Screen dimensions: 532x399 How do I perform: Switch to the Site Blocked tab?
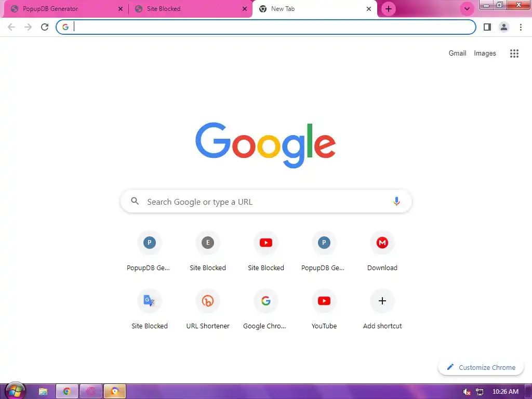pyautogui.click(x=190, y=9)
